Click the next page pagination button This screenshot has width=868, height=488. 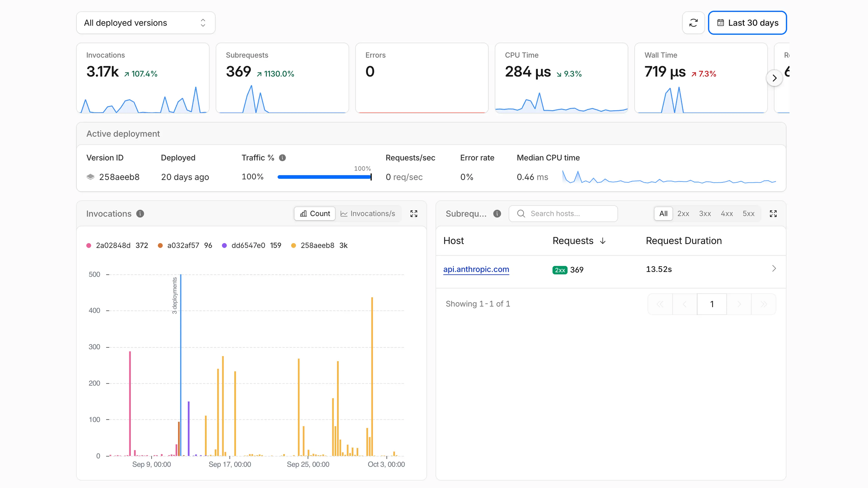pos(739,304)
